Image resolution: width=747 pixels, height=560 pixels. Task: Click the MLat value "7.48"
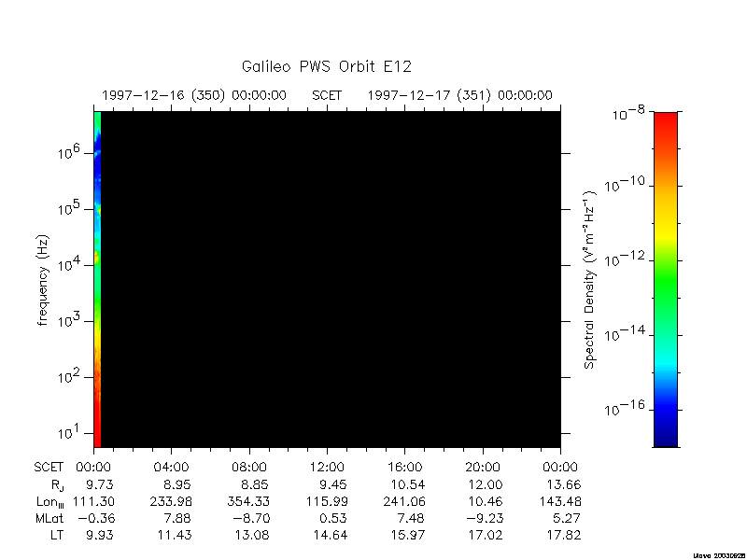[411, 518]
